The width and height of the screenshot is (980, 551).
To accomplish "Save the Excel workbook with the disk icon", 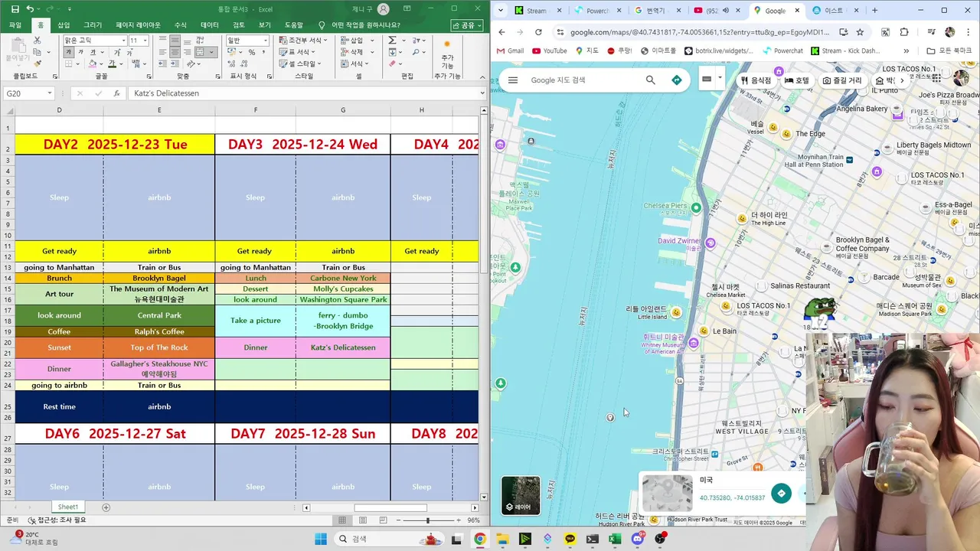I will [15, 9].
